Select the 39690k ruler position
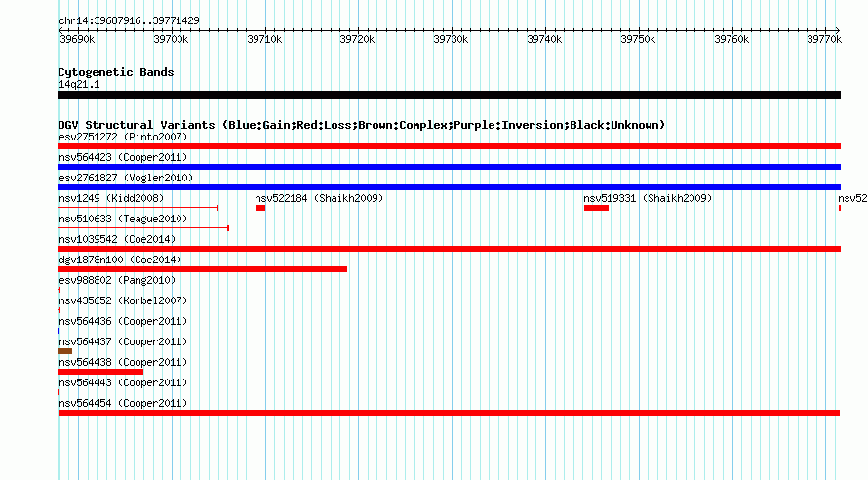The width and height of the screenshot is (868, 480). pos(77,39)
